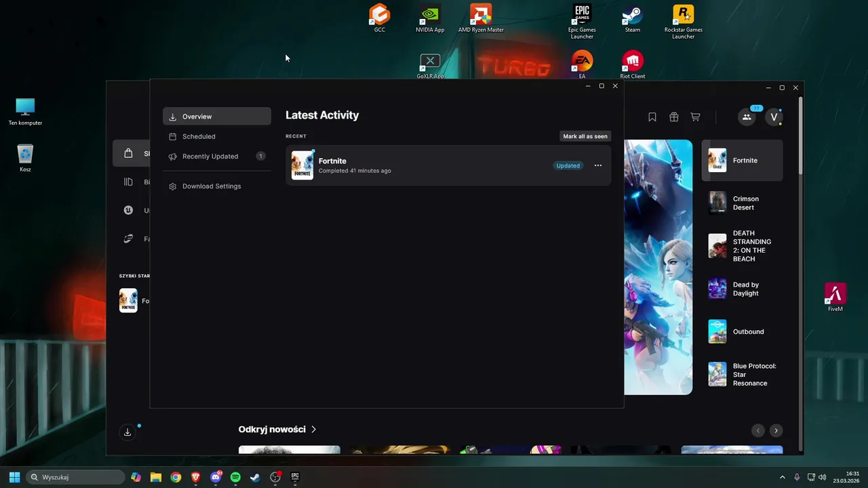Open the V profile avatar menu
Image resolution: width=868 pixels, height=488 pixels.
pos(774,117)
